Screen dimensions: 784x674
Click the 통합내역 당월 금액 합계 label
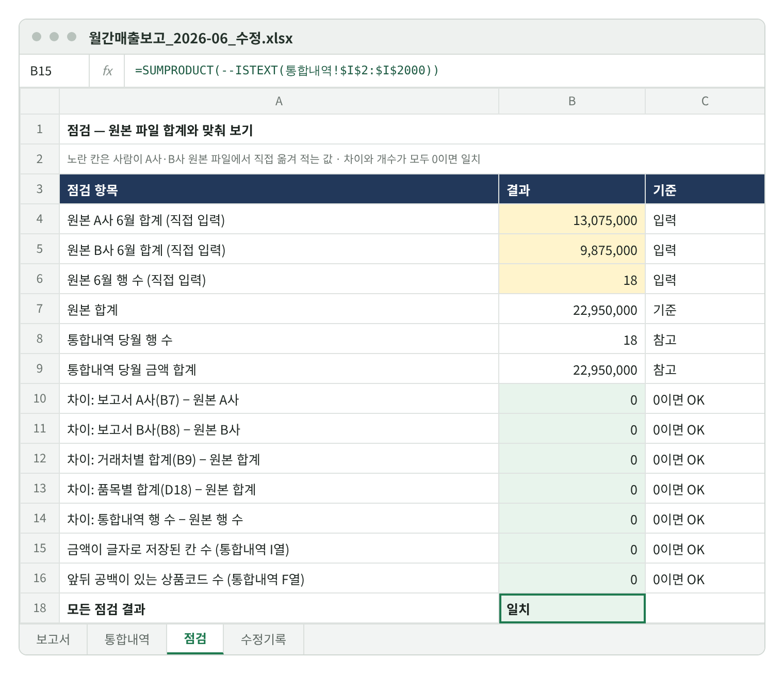(132, 370)
